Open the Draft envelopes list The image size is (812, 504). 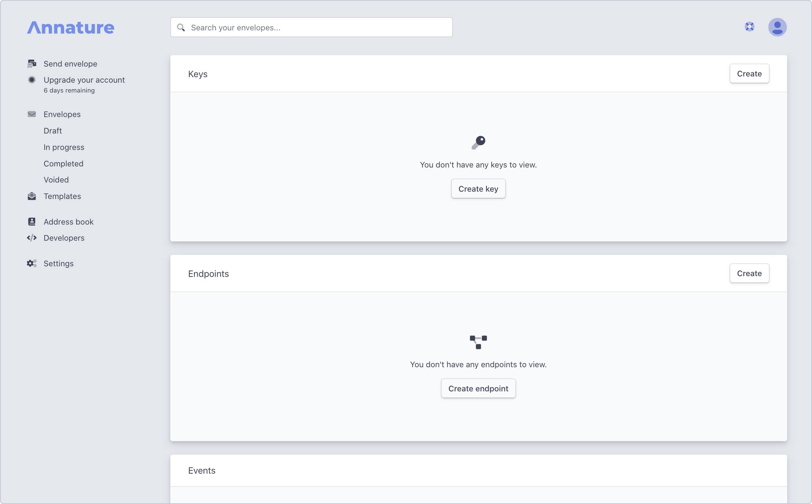pos(53,131)
